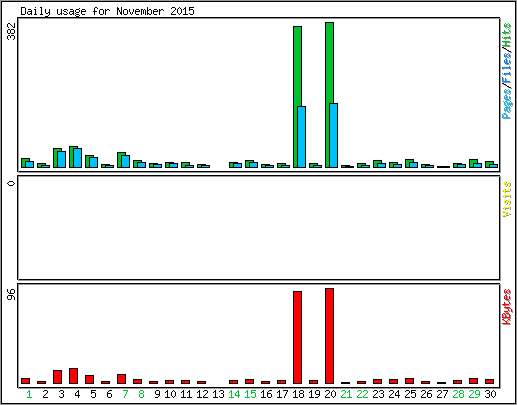
Task: Click the day label '4' on the x-axis
Action: pos(77,394)
